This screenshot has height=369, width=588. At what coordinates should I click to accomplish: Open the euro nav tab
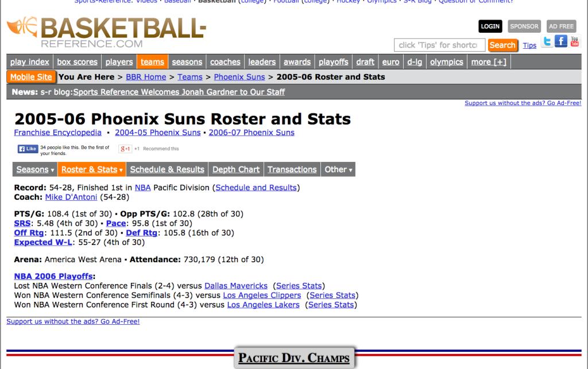click(390, 62)
